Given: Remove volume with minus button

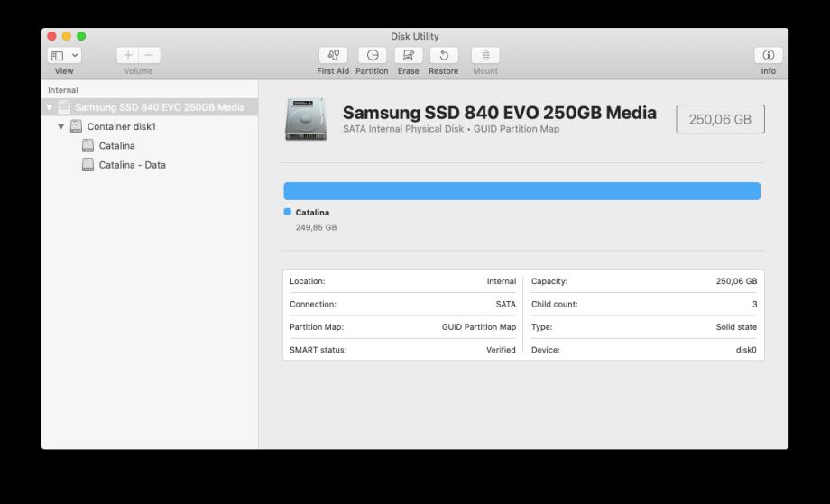Looking at the screenshot, I should [149, 55].
